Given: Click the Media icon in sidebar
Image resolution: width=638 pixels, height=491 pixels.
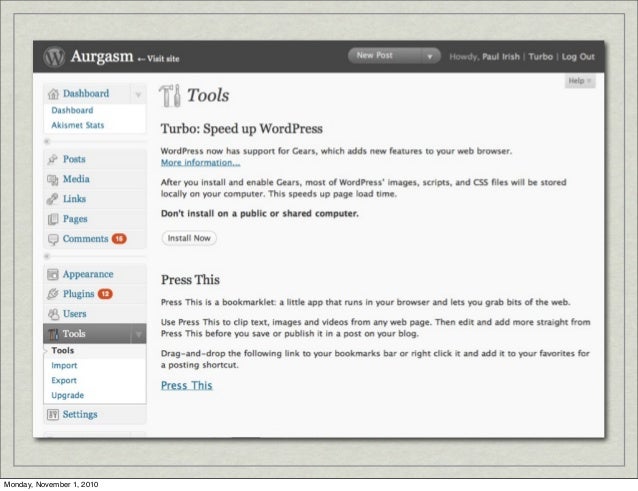Looking at the screenshot, I should pos(52,179).
